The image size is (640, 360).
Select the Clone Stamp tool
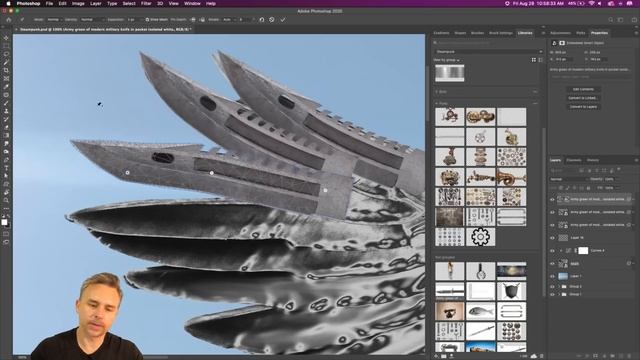tap(6, 111)
